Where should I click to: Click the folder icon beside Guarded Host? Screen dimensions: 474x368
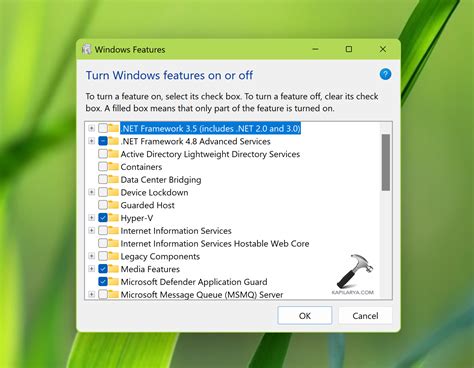[x=113, y=205]
